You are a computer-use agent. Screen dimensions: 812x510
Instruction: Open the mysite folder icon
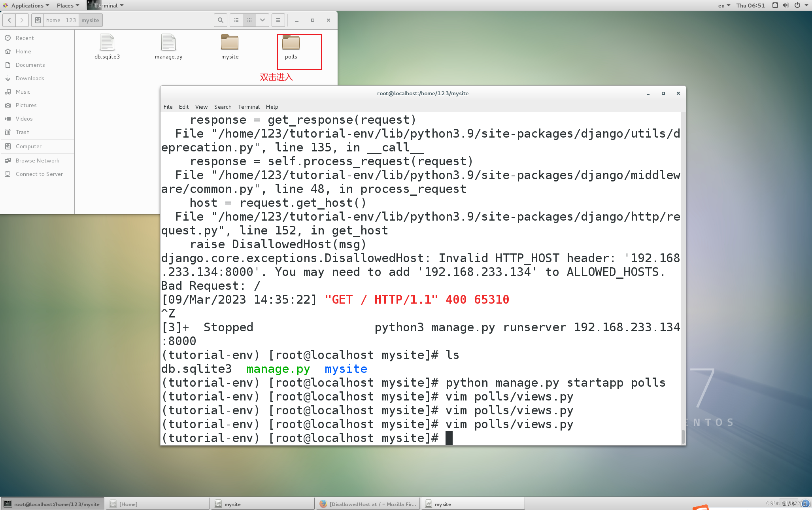point(230,43)
